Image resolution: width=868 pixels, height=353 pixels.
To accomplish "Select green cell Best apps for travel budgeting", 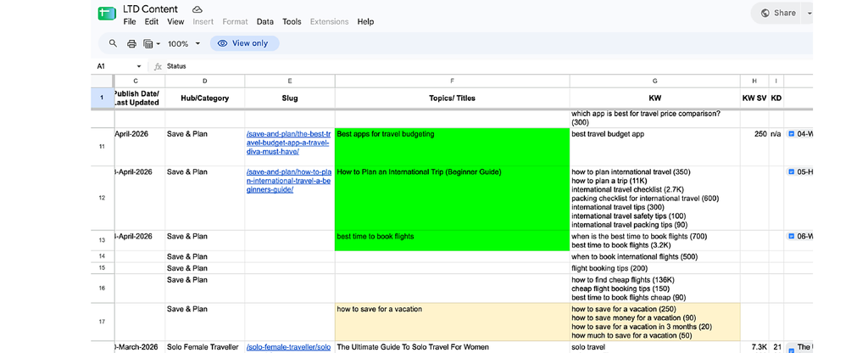I will pyautogui.click(x=453, y=146).
